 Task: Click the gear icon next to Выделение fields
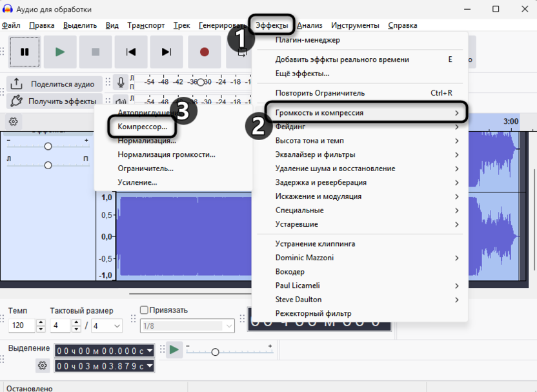43,366
